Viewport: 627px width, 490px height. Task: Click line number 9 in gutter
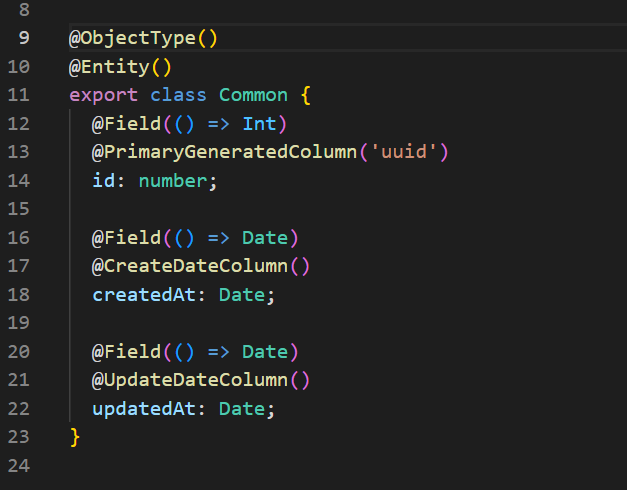click(x=24, y=38)
